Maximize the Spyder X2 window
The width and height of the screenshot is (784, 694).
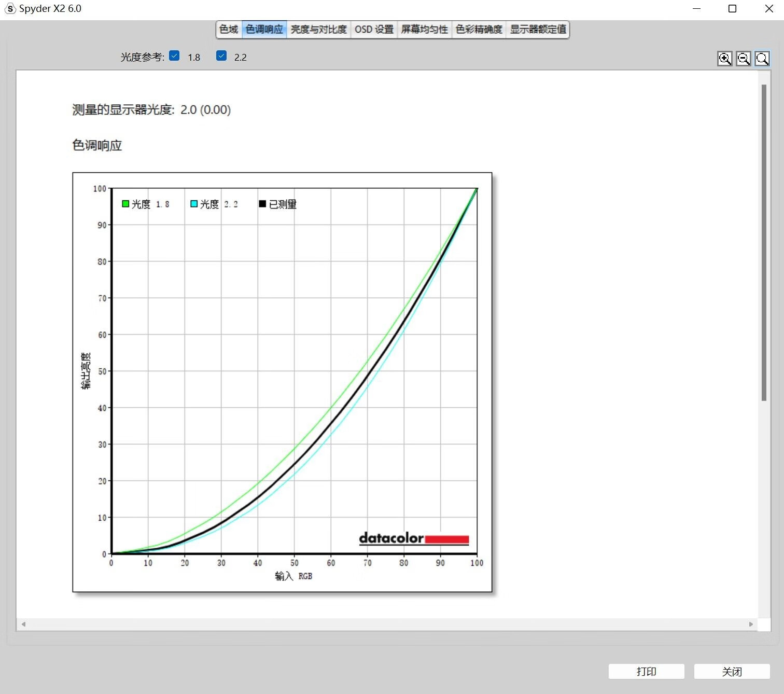732,9
